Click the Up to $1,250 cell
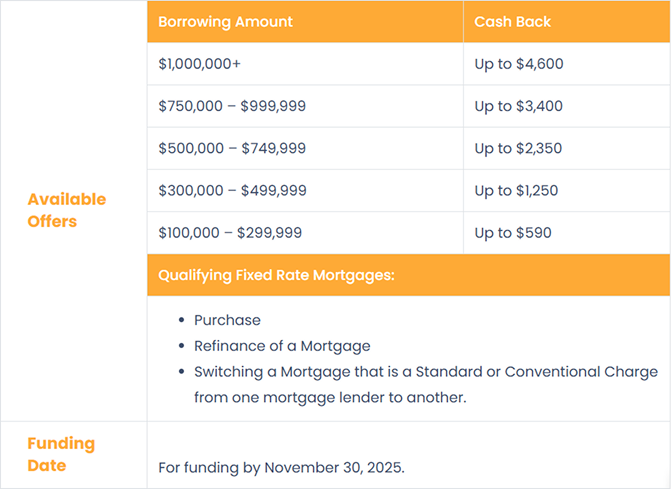The width and height of the screenshot is (671, 489). (516, 190)
